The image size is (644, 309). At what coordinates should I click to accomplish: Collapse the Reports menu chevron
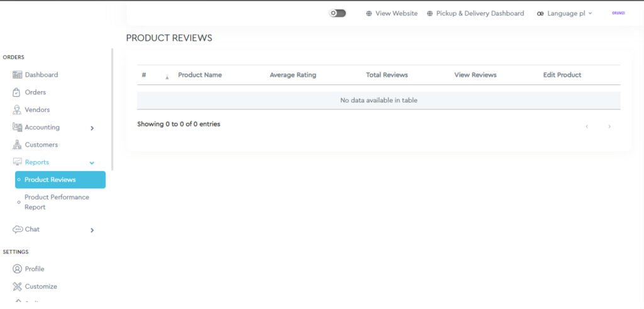pos(92,163)
